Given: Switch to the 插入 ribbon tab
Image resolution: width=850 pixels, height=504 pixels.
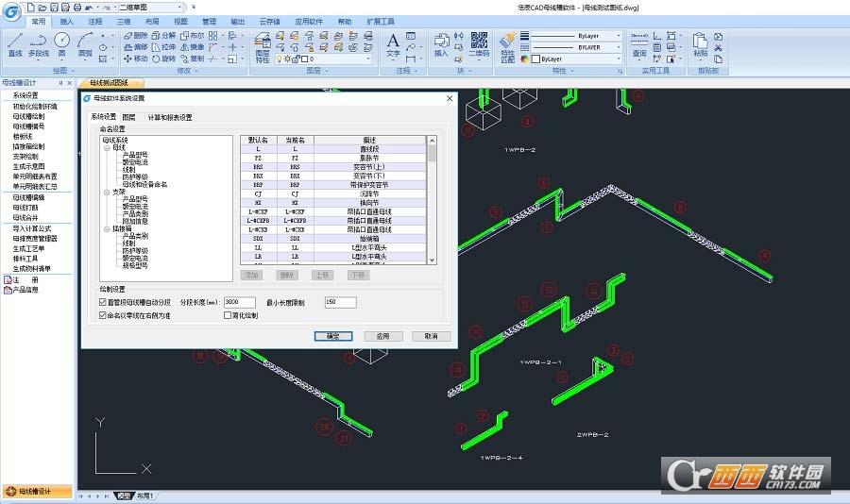Looking at the screenshot, I should (66, 22).
